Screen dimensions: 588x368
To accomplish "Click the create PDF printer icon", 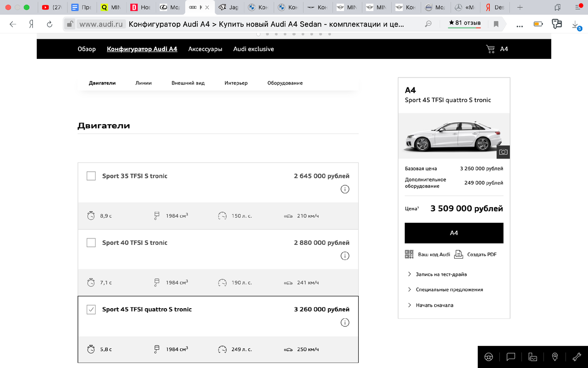I will tap(458, 254).
